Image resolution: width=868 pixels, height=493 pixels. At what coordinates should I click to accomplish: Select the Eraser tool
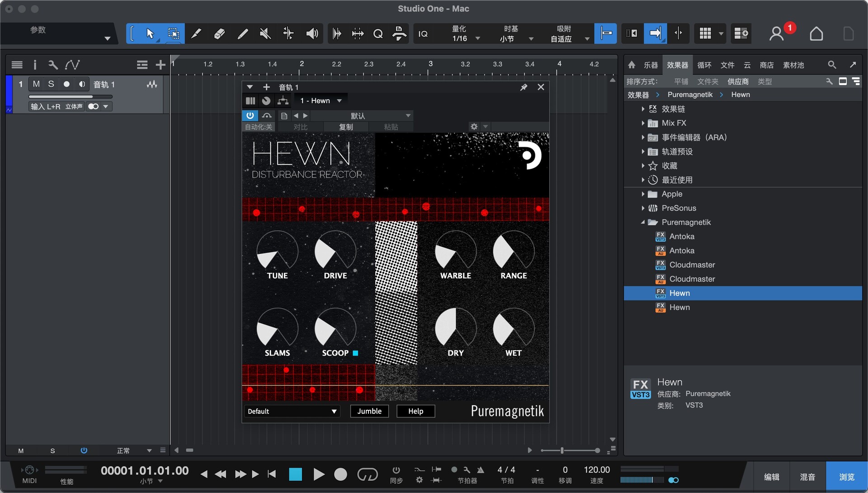click(219, 33)
